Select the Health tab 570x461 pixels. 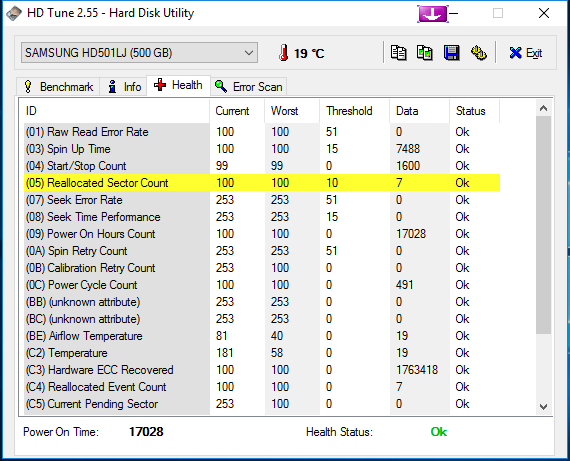click(178, 85)
